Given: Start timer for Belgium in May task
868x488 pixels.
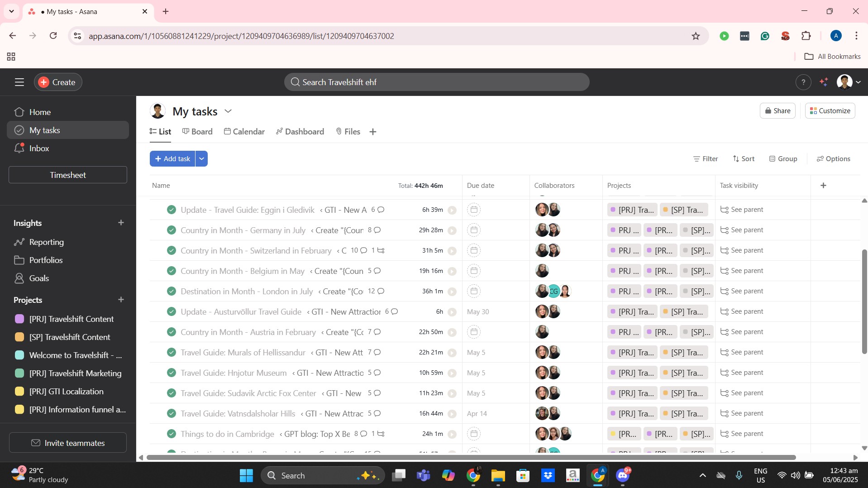Looking at the screenshot, I should [452, 271].
